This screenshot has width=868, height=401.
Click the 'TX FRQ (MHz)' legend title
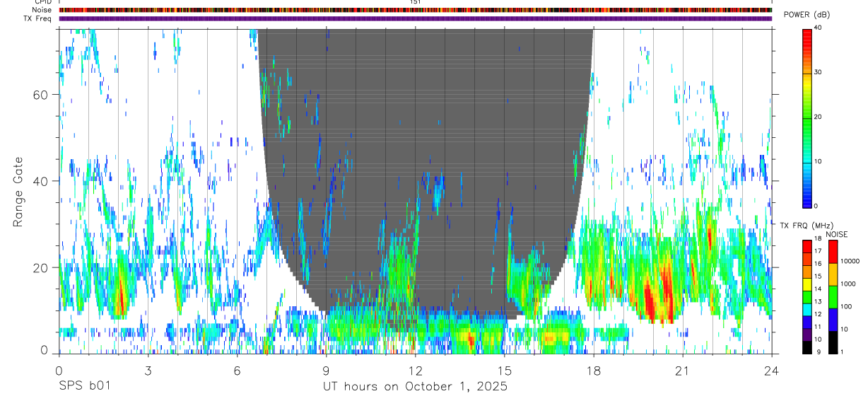point(806,226)
